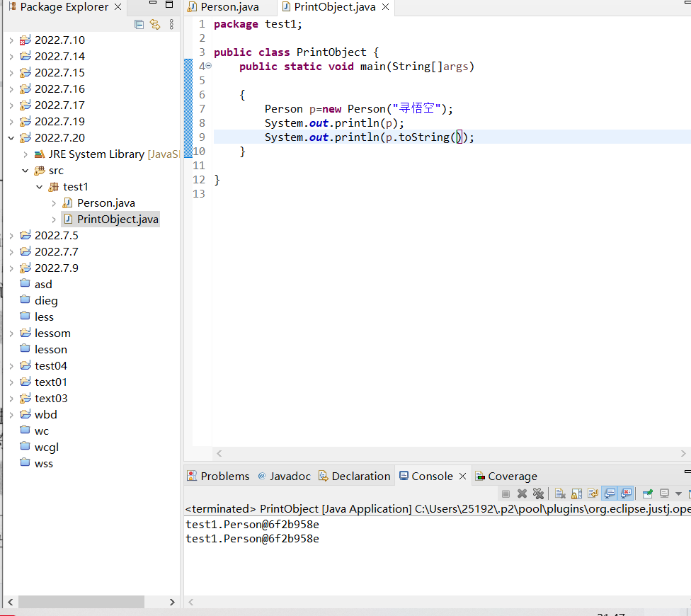
Task: Click Remove Launch in console
Action: 522,494
